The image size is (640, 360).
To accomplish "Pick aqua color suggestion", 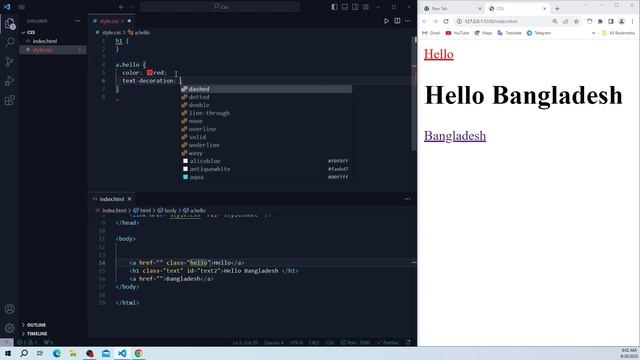I will [x=266, y=177].
